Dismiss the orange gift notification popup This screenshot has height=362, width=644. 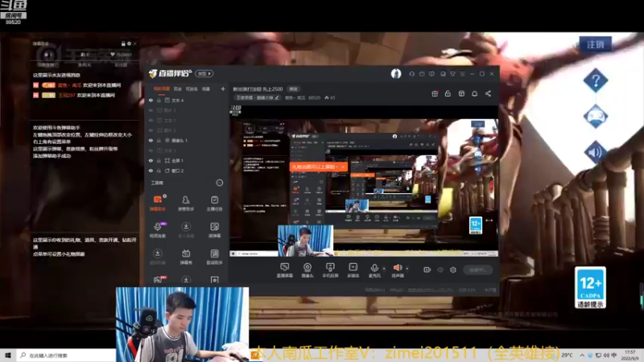point(343,167)
